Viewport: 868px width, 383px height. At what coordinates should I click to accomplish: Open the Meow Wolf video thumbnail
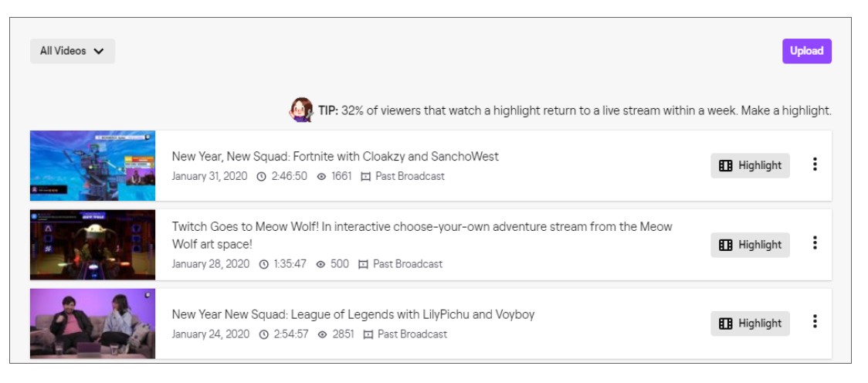(x=93, y=245)
